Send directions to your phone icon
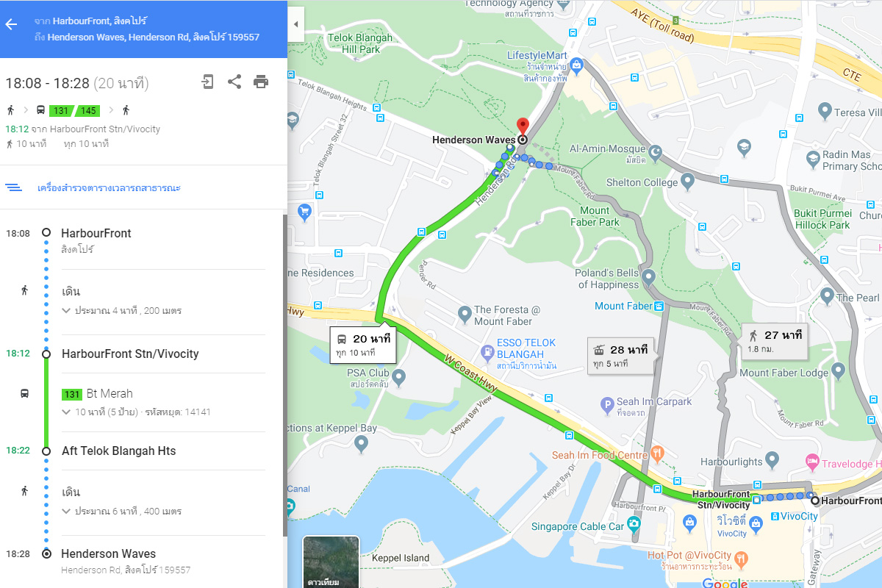The image size is (882, 588). 208,82
